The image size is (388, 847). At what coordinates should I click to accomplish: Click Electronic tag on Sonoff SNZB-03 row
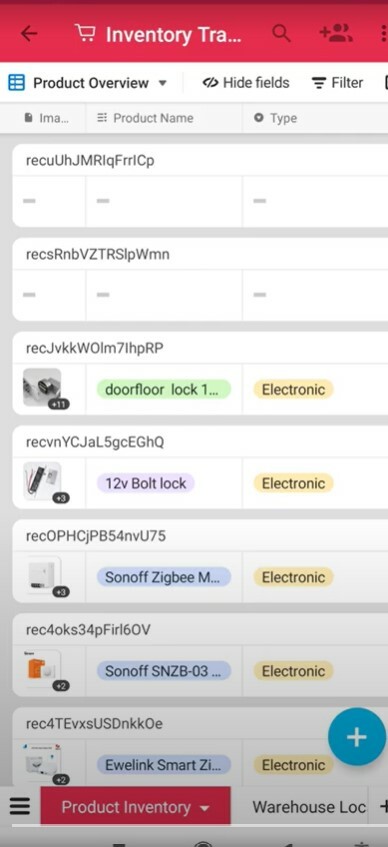[x=293, y=671]
